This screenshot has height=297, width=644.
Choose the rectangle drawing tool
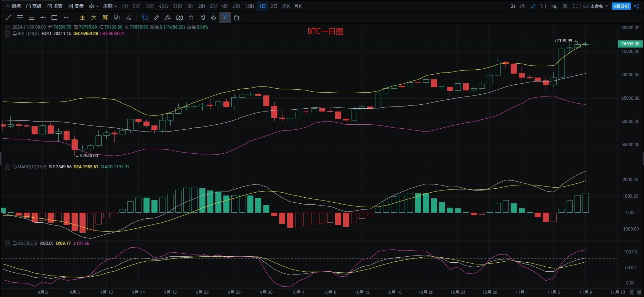point(54,18)
